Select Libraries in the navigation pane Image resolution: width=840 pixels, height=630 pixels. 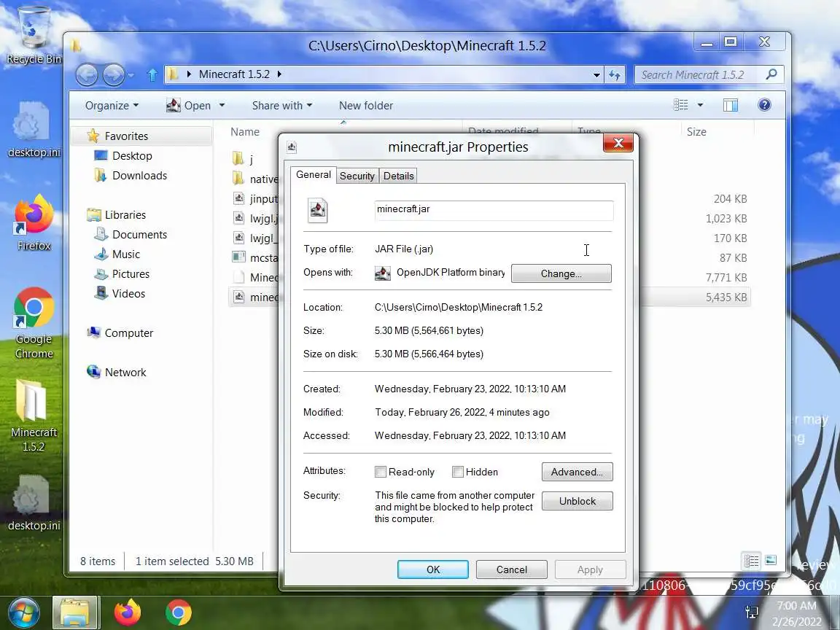pos(116,215)
